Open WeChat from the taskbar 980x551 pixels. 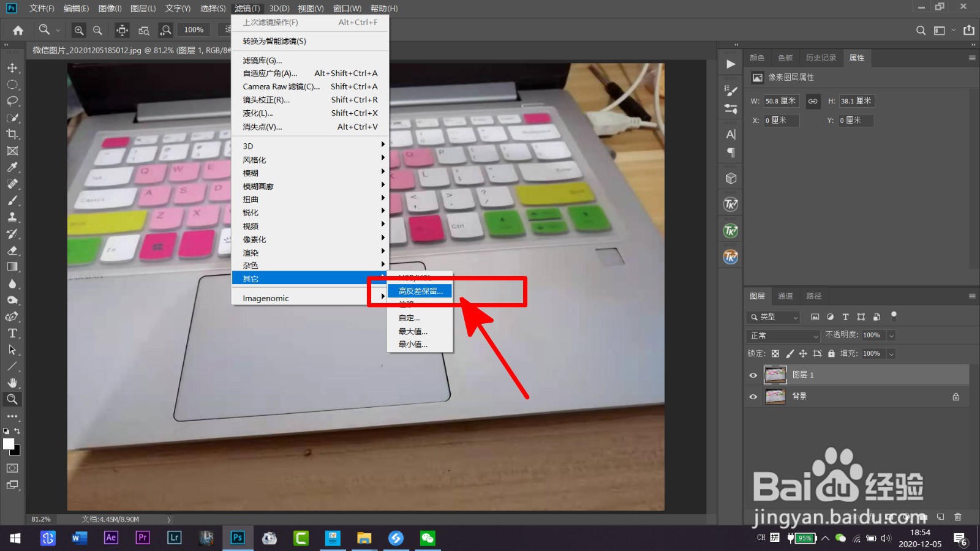[427, 538]
